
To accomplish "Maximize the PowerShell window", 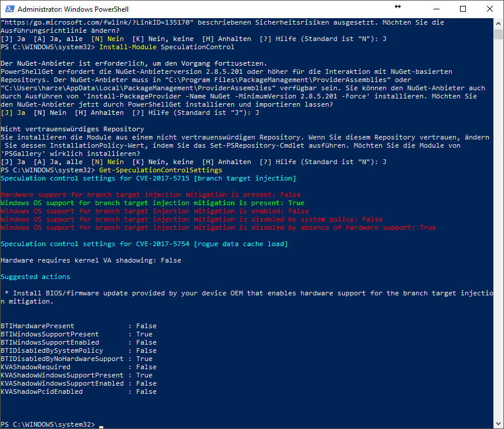I will (x=463, y=9).
